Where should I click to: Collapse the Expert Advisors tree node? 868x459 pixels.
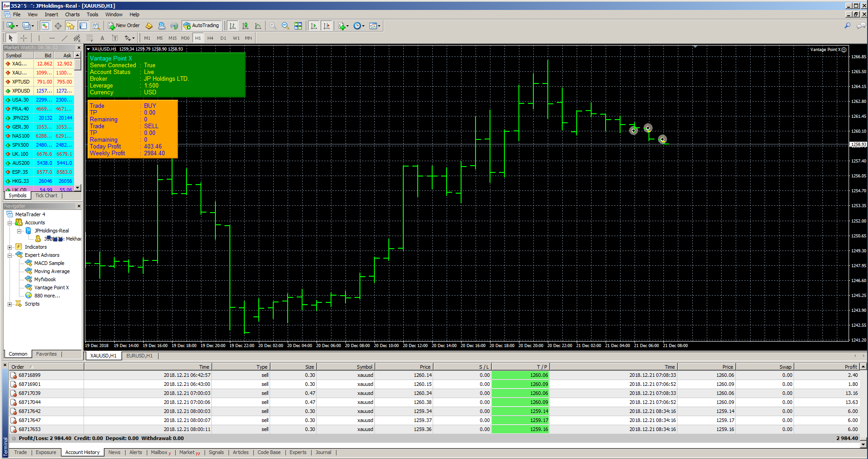9,255
